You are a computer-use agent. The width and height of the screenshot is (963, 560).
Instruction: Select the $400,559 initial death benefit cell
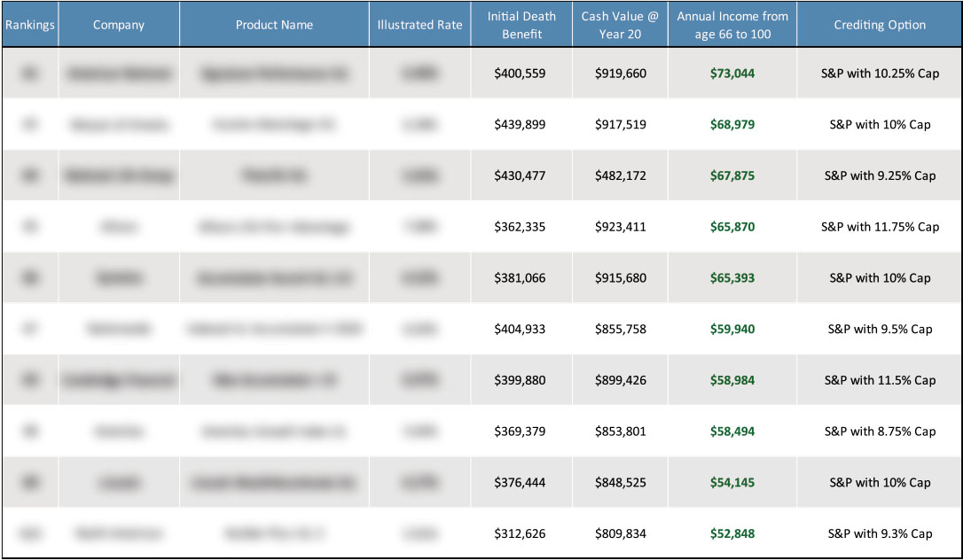(x=521, y=73)
